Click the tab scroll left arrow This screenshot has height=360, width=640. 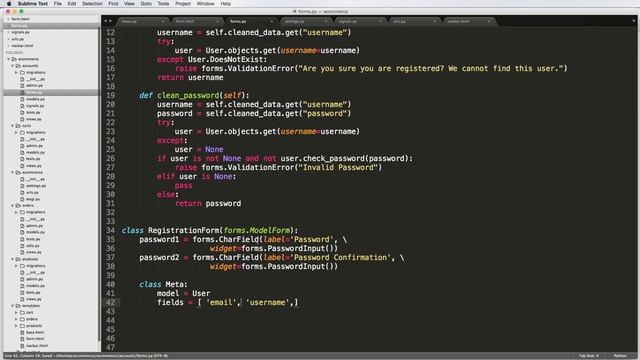[105, 21]
